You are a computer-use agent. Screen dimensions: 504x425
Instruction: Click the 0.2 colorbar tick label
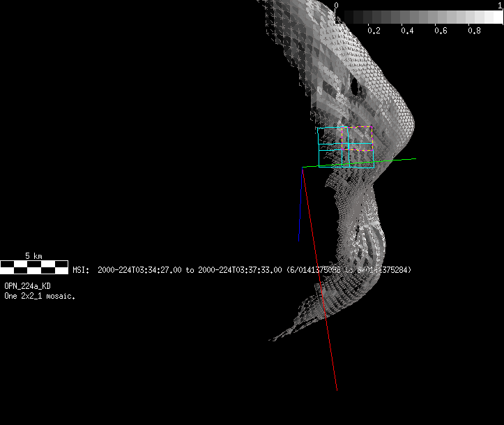click(374, 31)
